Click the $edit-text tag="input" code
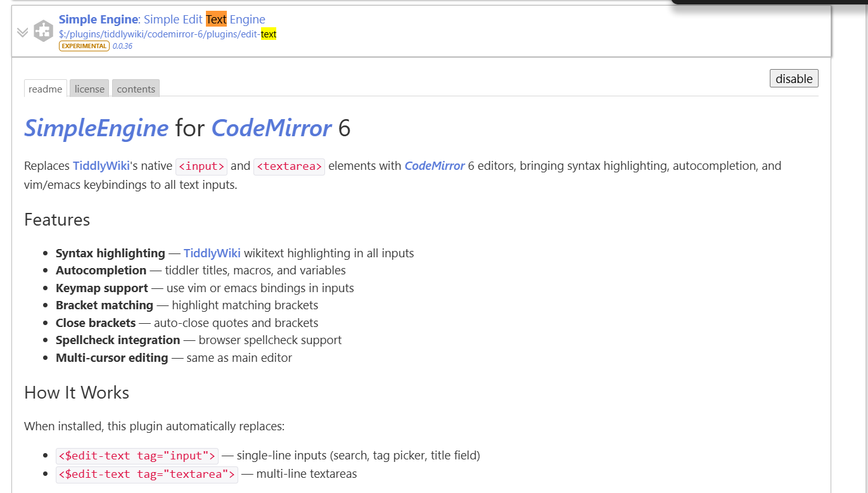The height and width of the screenshot is (493, 868). [x=137, y=456]
